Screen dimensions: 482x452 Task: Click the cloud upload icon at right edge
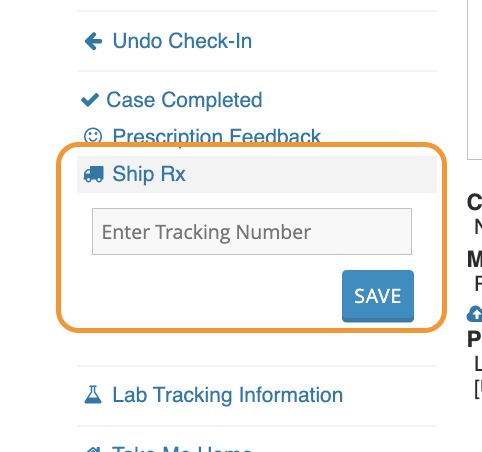(475, 314)
